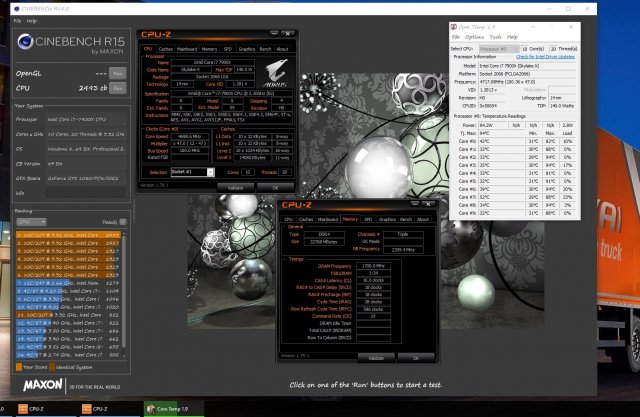The width and height of the screenshot is (640, 417).
Task: Click the Identical System legend swatch
Action: click(52, 367)
